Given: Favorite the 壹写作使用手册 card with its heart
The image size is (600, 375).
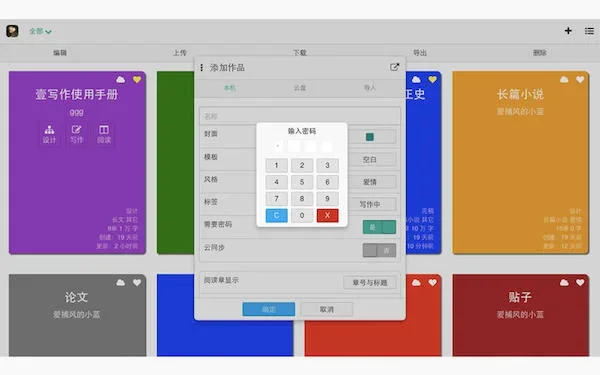Looking at the screenshot, I should (x=137, y=80).
